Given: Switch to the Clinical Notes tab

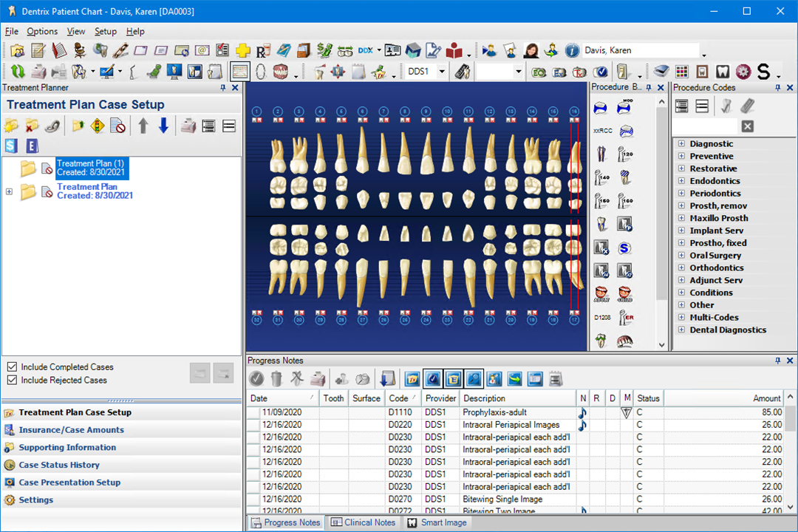Looking at the screenshot, I should tap(363, 522).
